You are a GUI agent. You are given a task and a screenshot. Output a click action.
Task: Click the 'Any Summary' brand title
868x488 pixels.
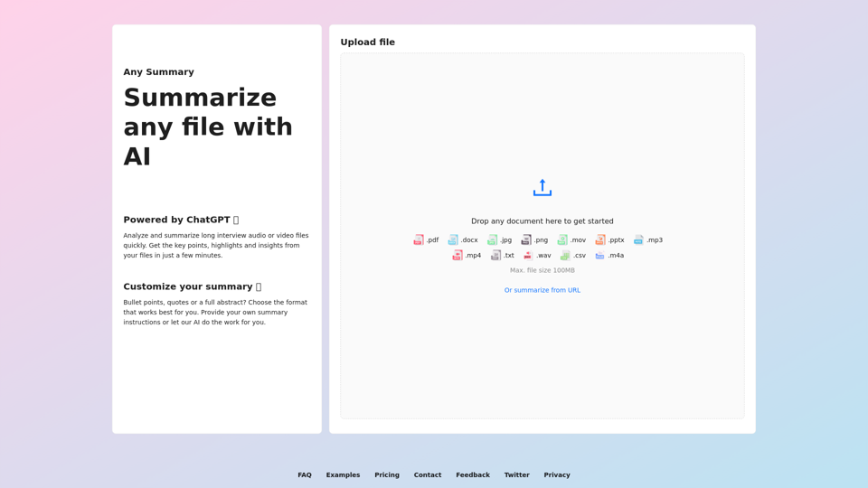click(159, 72)
